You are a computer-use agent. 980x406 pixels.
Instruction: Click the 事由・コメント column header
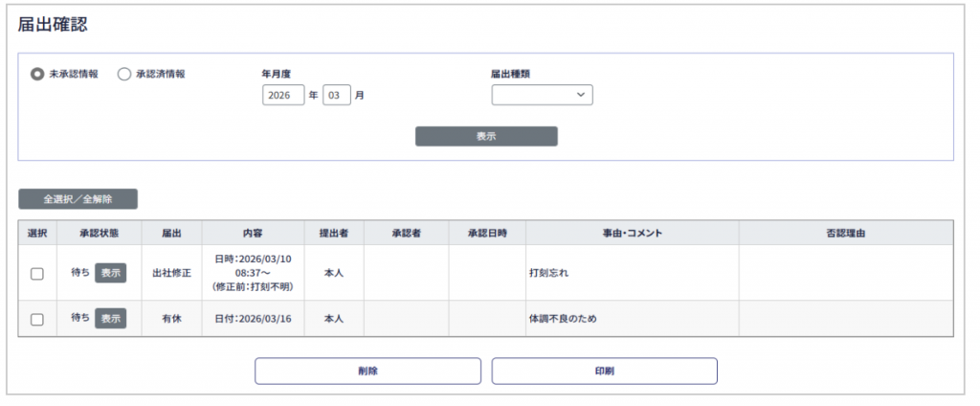pos(632,233)
